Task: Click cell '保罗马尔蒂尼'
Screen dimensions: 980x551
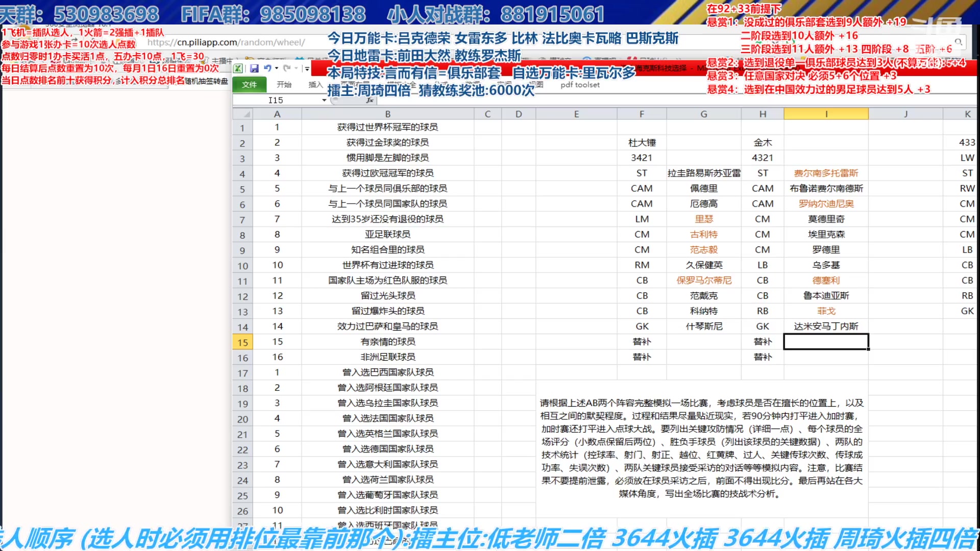Action: coord(704,280)
